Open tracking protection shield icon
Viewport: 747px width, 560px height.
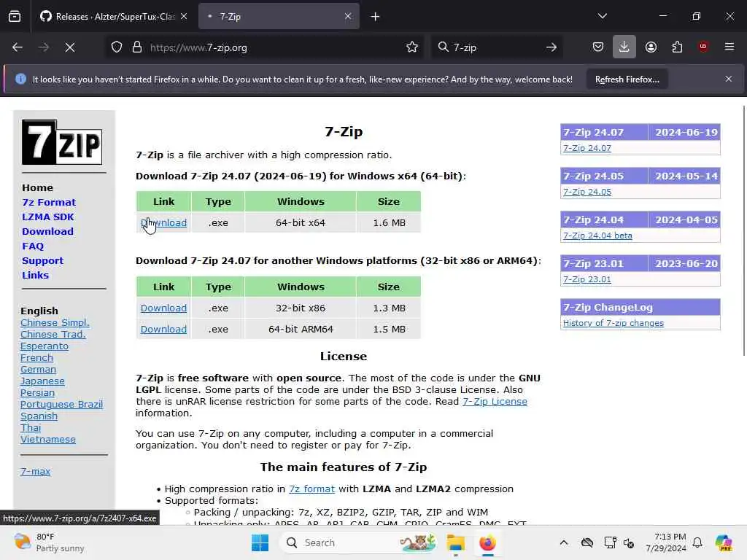(117, 47)
